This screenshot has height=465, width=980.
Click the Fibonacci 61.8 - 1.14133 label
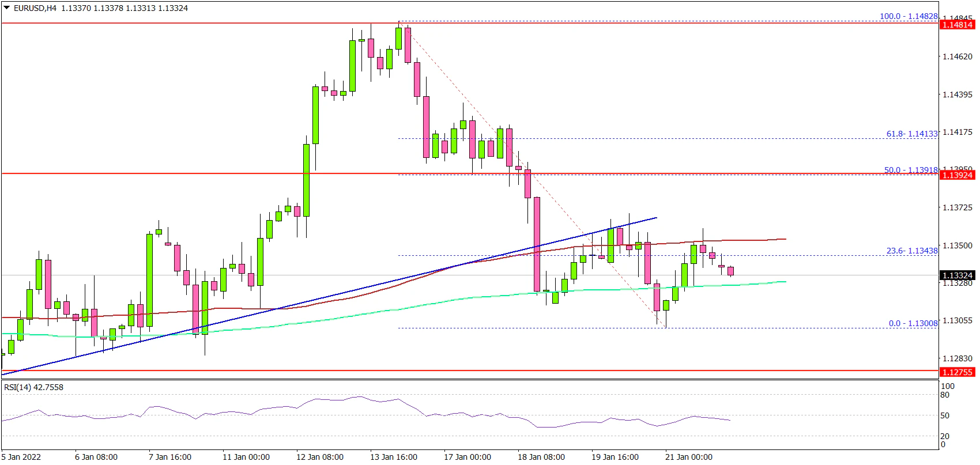coord(912,134)
